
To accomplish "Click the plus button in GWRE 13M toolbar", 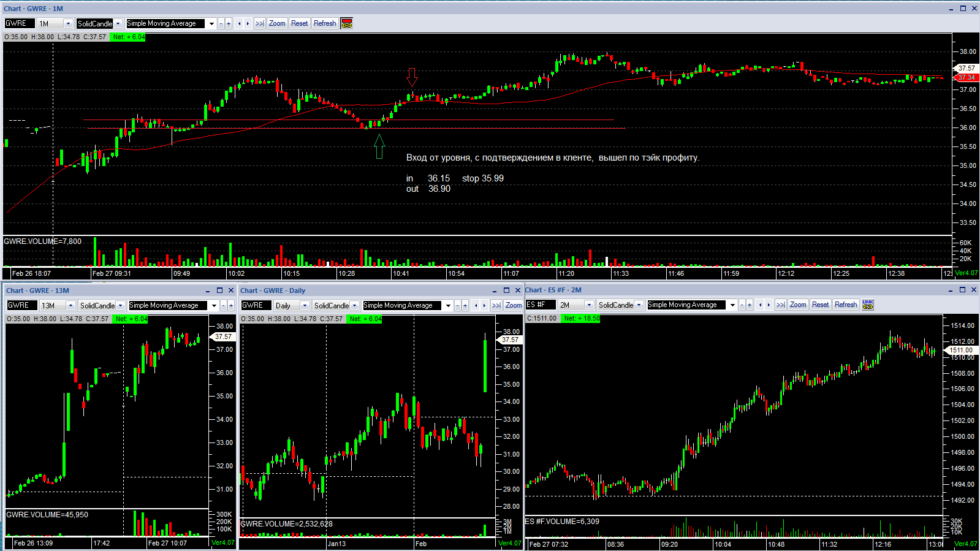I will point(231,305).
